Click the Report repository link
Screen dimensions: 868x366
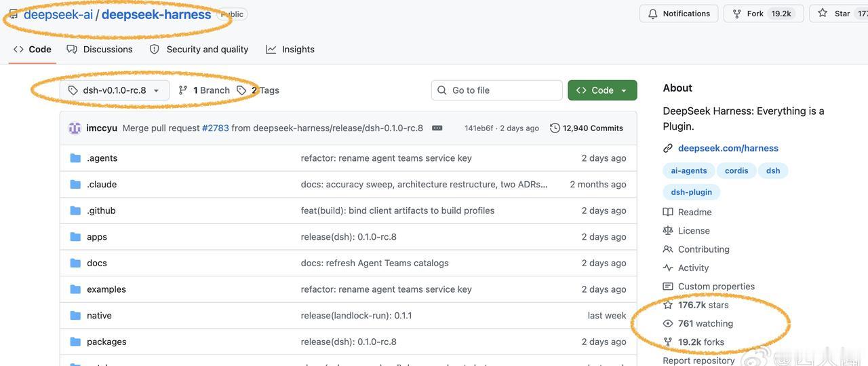[698, 360]
